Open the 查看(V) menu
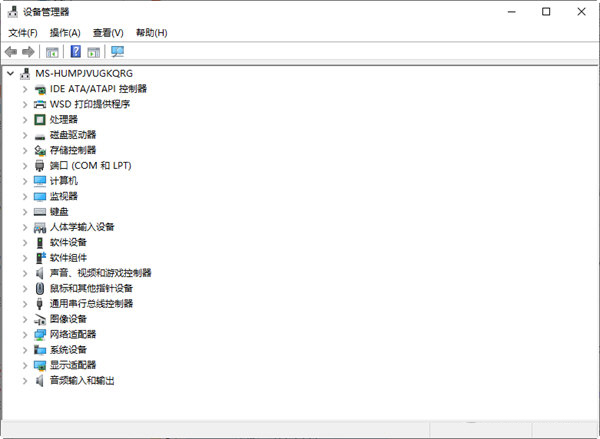 [108, 33]
